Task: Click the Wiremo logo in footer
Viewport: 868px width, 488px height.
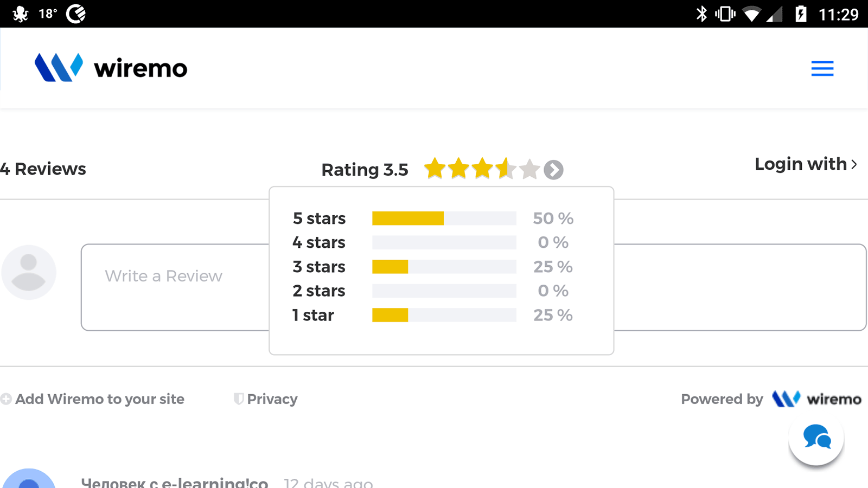Action: (x=816, y=399)
